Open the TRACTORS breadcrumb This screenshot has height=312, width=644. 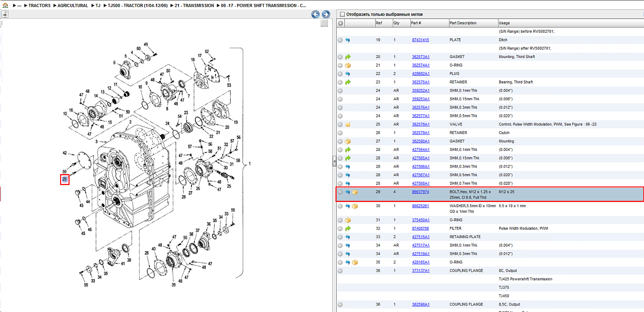tap(39, 6)
